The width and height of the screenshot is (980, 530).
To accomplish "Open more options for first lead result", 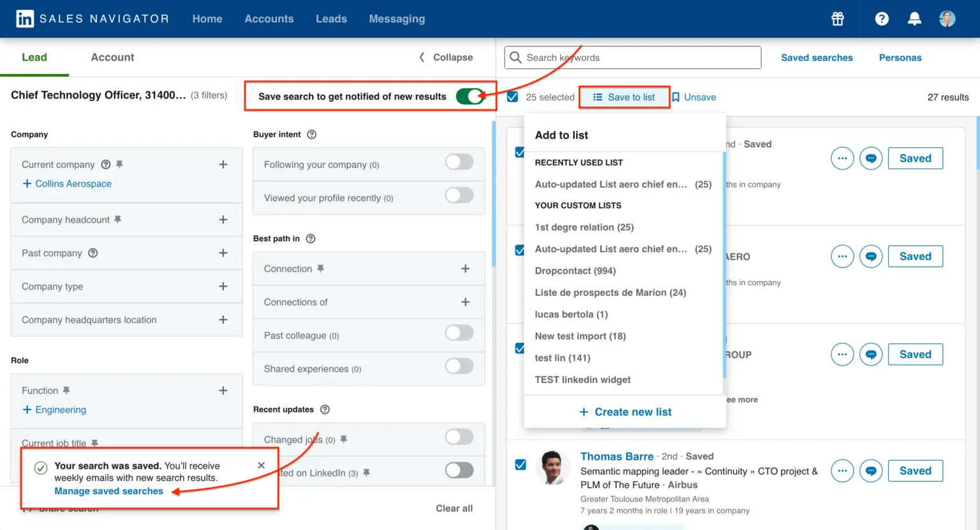I will (842, 158).
